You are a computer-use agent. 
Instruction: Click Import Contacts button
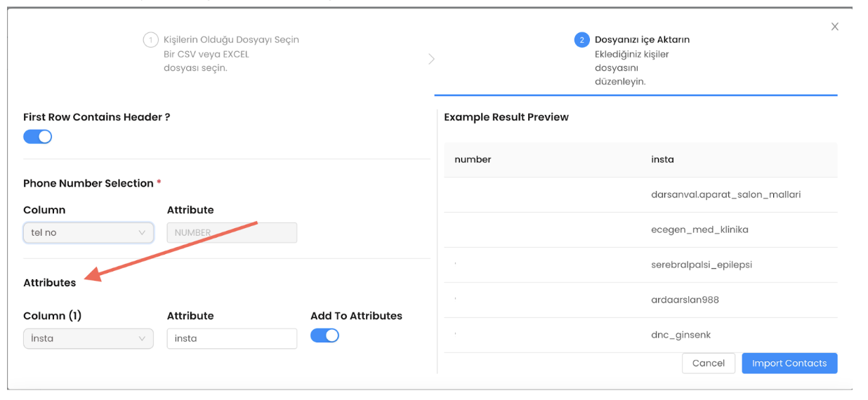click(789, 363)
